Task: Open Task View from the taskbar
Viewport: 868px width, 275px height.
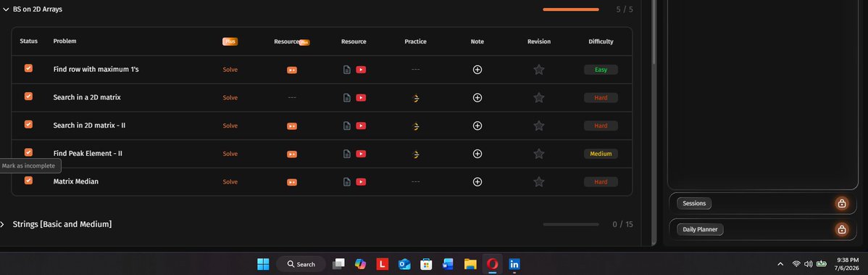Action: 338,264
